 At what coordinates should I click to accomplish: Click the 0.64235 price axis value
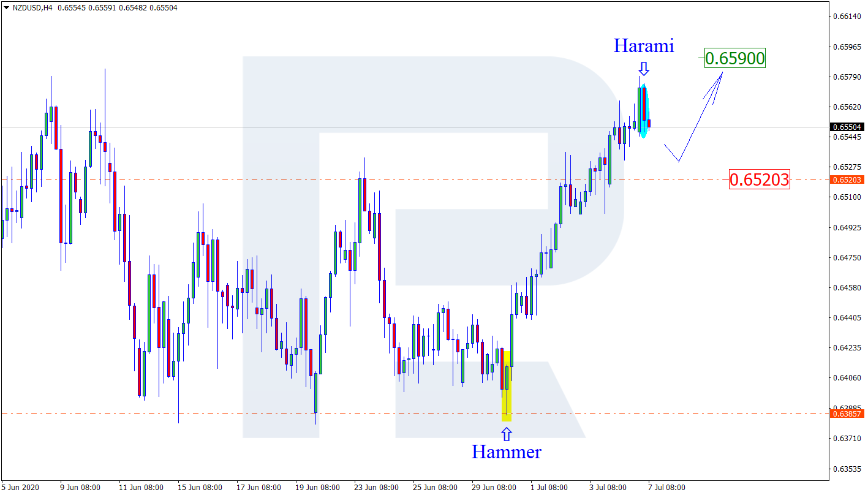pos(848,347)
